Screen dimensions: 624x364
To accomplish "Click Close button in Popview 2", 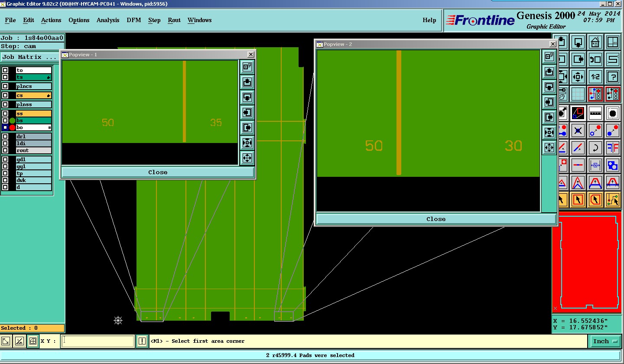I will click(436, 219).
